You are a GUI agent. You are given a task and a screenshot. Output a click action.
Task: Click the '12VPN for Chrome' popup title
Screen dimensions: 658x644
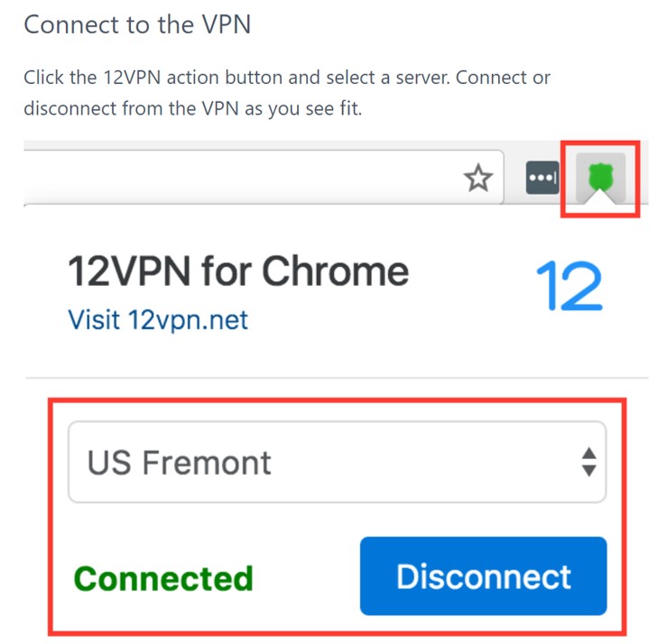pos(238,271)
